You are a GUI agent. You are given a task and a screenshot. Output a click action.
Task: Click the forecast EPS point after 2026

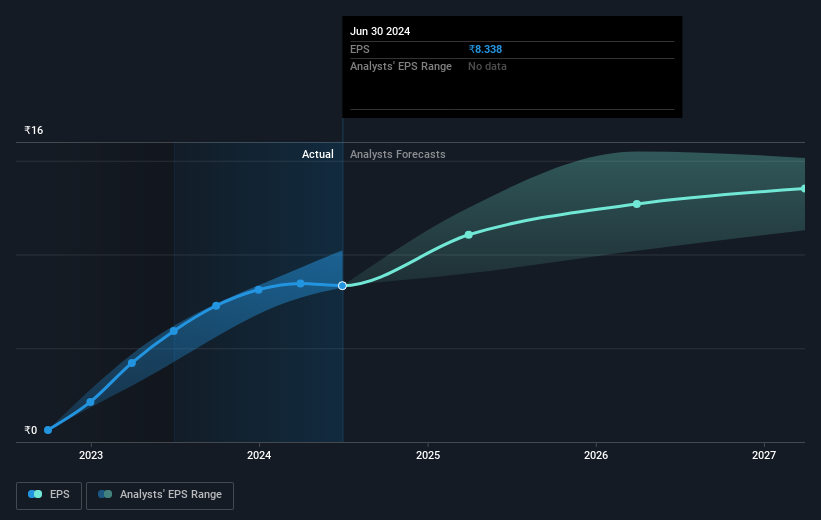click(x=637, y=204)
